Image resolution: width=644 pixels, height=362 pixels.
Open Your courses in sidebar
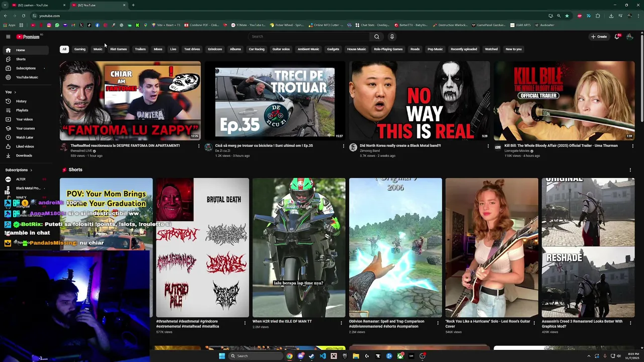[x=26, y=128]
